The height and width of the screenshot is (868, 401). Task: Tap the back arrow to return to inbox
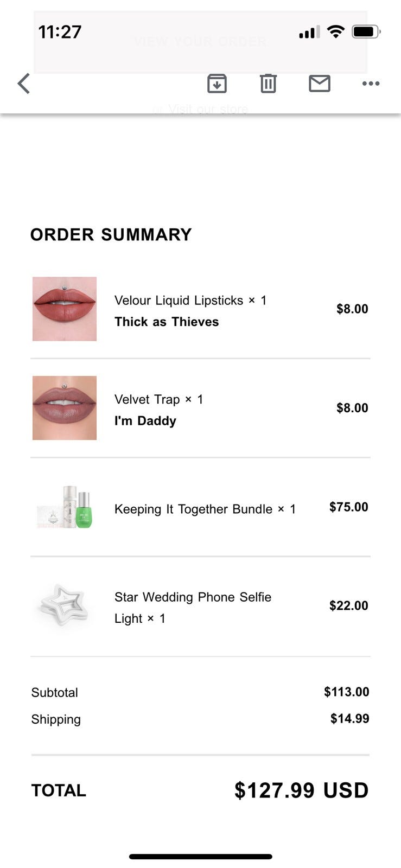[x=24, y=84]
